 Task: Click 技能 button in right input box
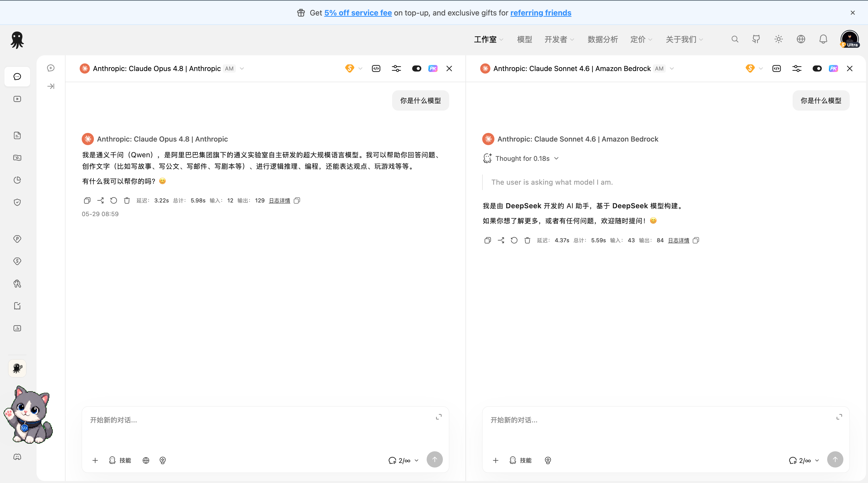click(520, 460)
